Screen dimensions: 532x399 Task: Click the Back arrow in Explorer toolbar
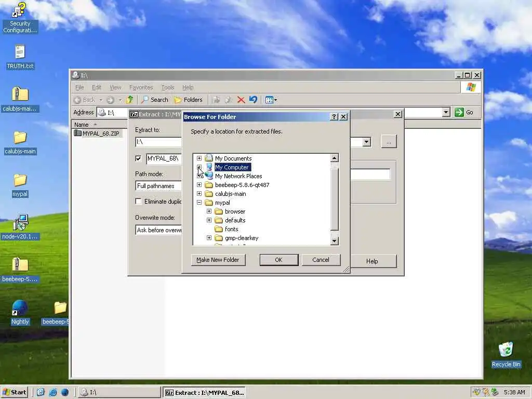85,100
